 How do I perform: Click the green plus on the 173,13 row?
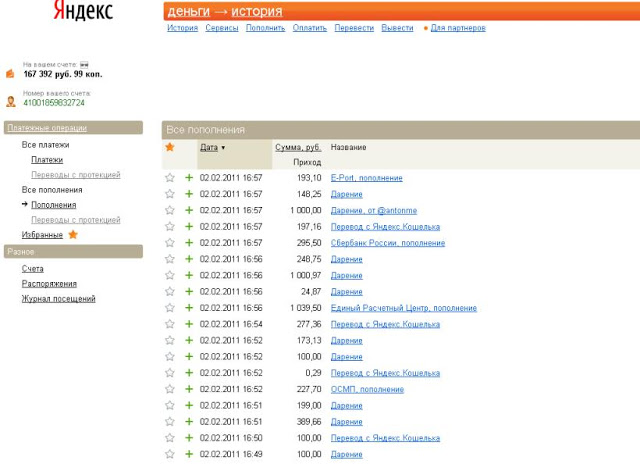[189, 340]
